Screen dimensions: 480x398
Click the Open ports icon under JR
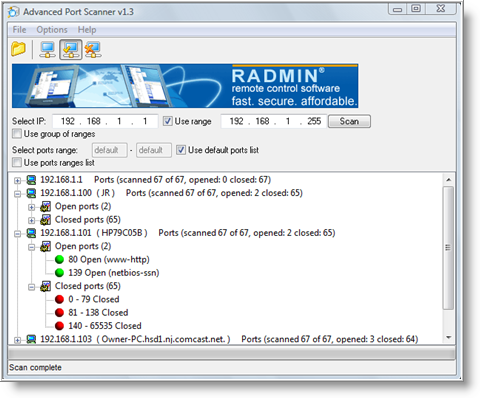pos(46,207)
